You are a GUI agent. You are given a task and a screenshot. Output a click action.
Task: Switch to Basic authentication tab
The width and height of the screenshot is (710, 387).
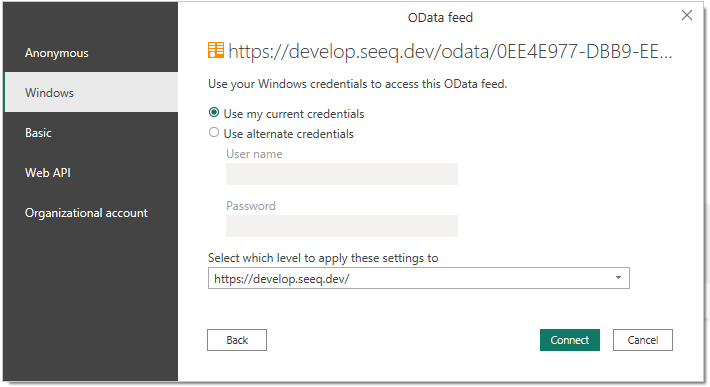click(91, 133)
